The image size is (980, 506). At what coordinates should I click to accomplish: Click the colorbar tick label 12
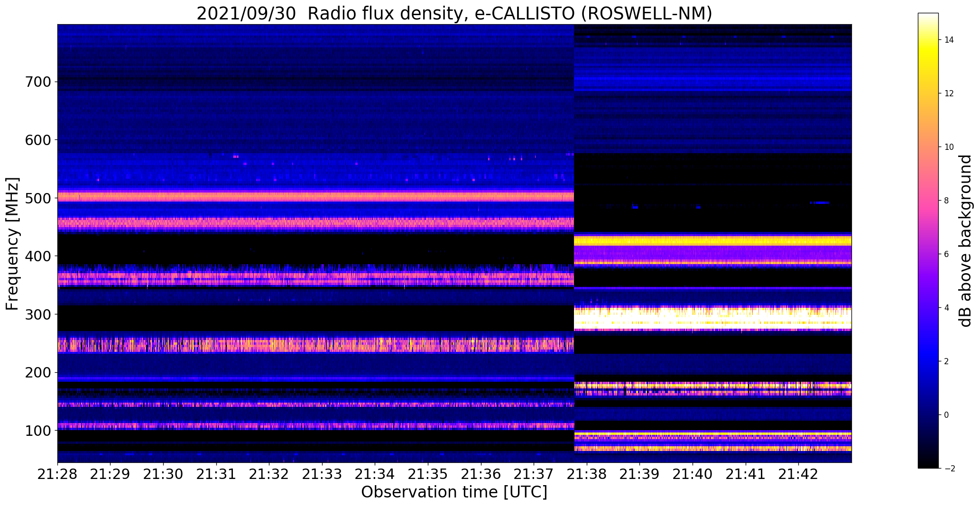949,93
